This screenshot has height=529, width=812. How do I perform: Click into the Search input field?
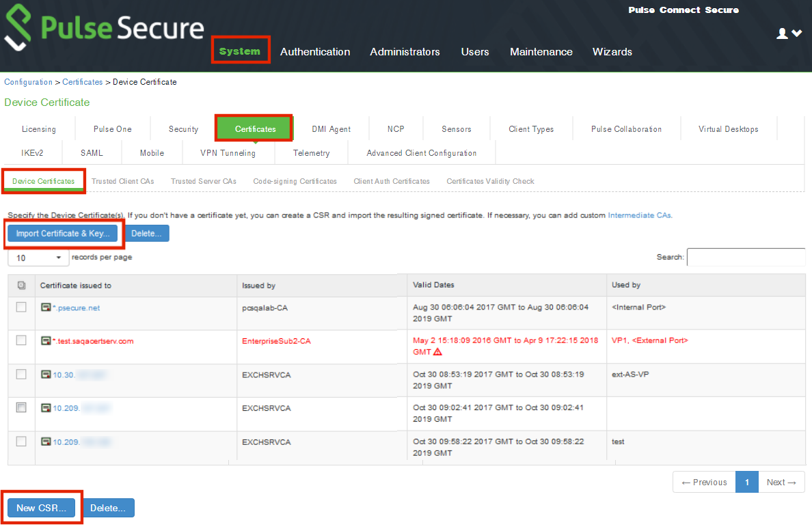746,257
